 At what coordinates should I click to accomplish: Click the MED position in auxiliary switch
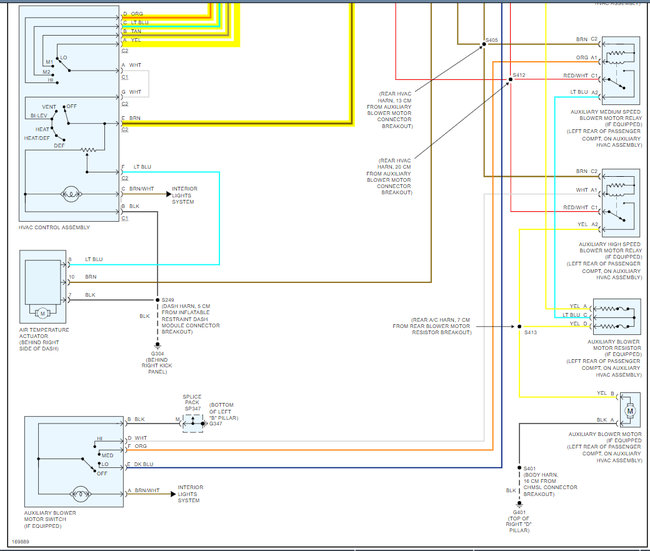[107, 455]
